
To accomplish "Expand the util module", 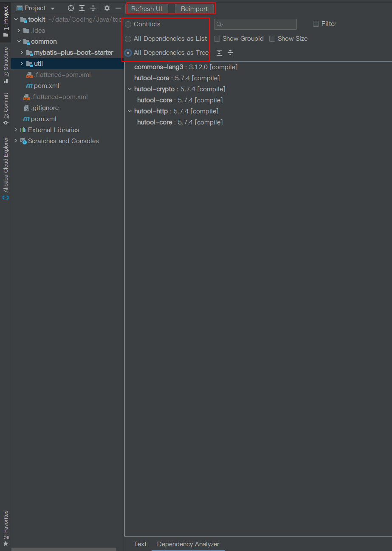I will tap(22, 64).
